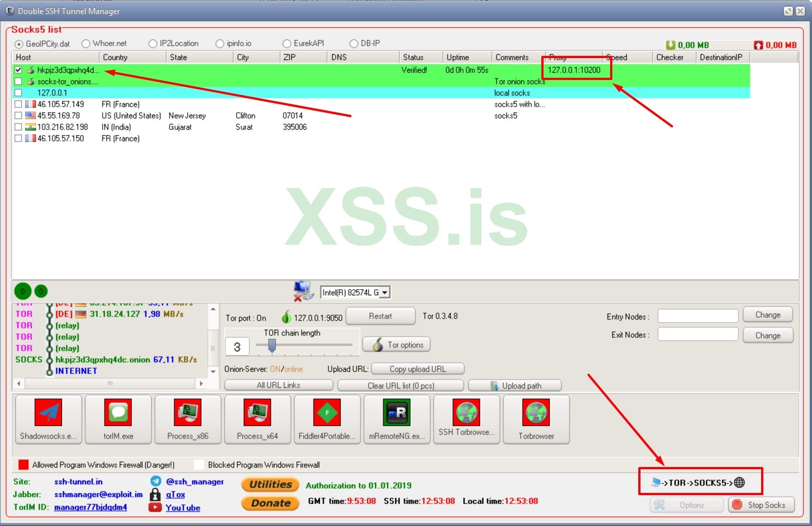Image resolution: width=812 pixels, height=526 pixels.
Task: Focus the Entry Nodes input field
Action: 698,316
